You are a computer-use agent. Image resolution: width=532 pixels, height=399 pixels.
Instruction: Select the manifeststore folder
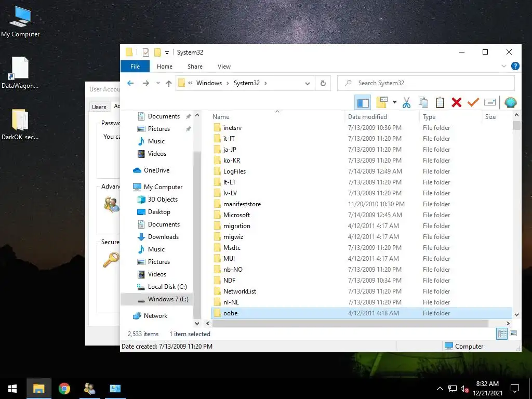coord(362,204)
